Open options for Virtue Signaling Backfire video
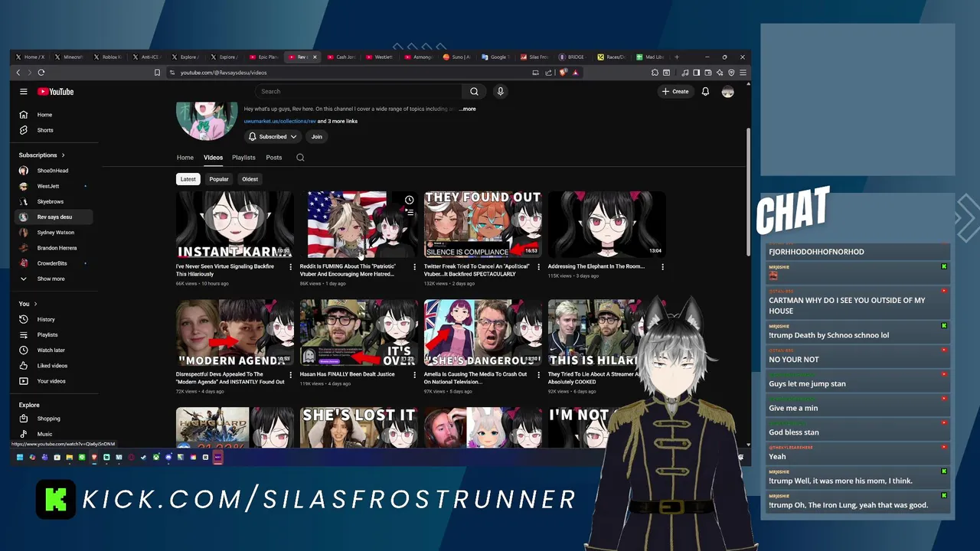 pos(290,267)
